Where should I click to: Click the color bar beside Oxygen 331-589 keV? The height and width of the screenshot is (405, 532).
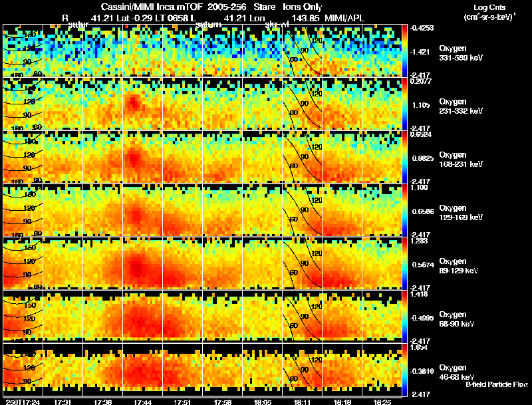pyautogui.click(x=404, y=51)
